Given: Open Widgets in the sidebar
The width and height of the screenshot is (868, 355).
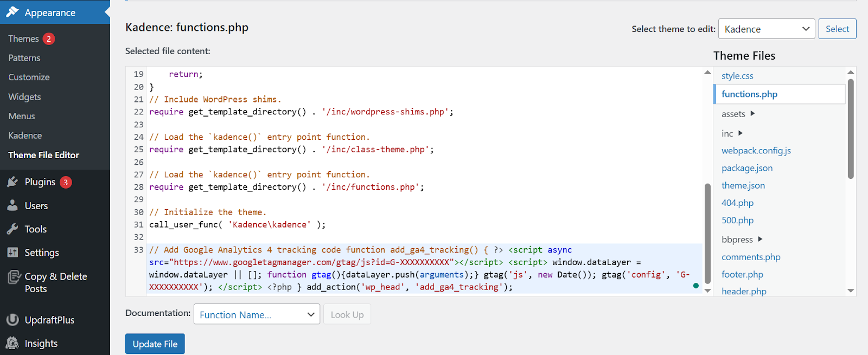Looking at the screenshot, I should (24, 97).
